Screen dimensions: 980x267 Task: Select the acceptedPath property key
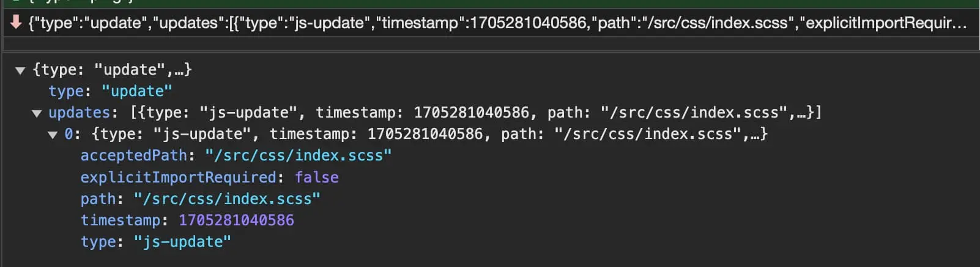(x=133, y=156)
